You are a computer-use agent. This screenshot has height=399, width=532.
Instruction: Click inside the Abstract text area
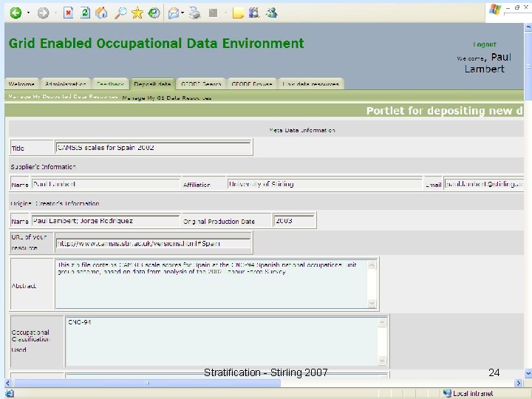coord(212,284)
